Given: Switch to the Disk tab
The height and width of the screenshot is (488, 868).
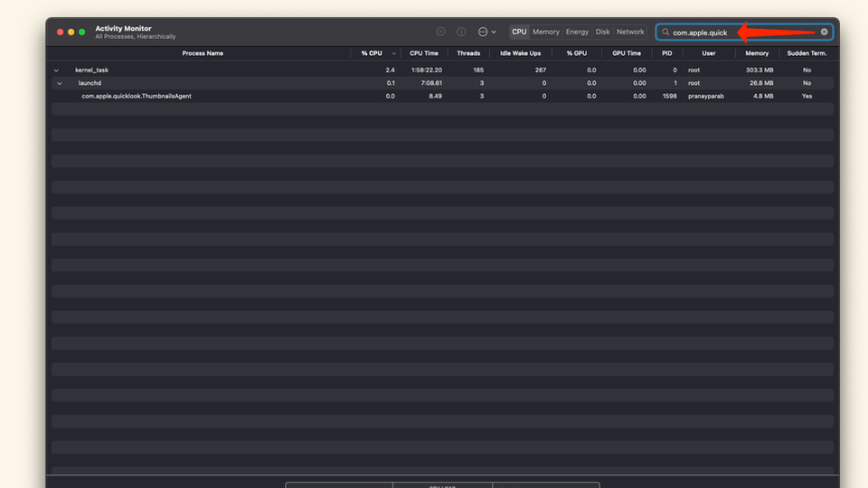Looking at the screenshot, I should tap(603, 33).
